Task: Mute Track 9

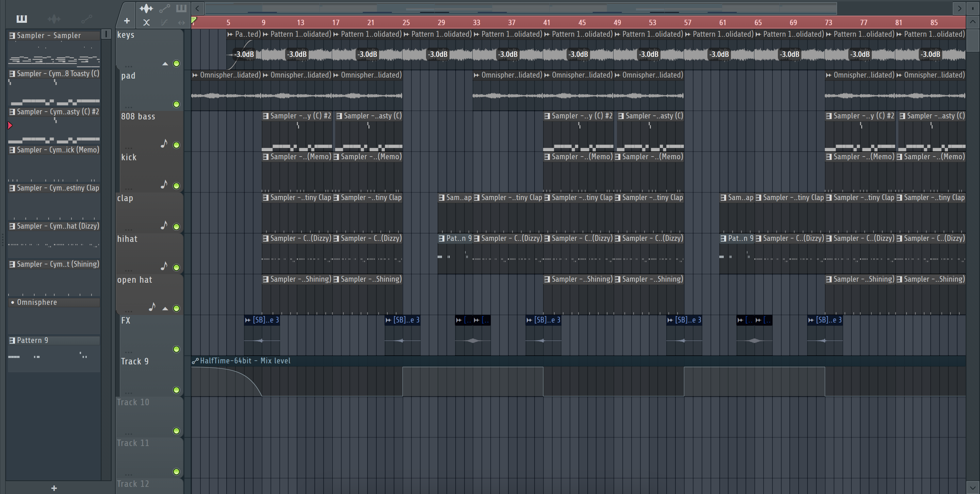Action: click(x=176, y=390)
